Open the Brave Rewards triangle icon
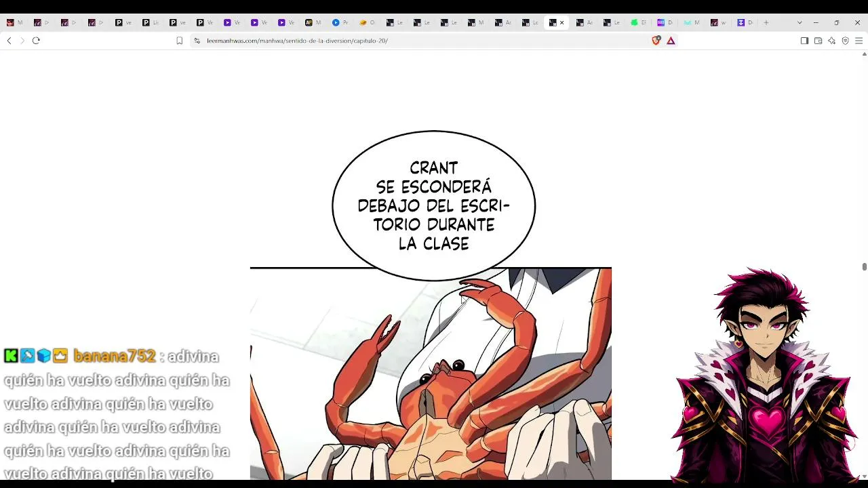The height and width of the screenshot is (488, 868). point(671,41)
